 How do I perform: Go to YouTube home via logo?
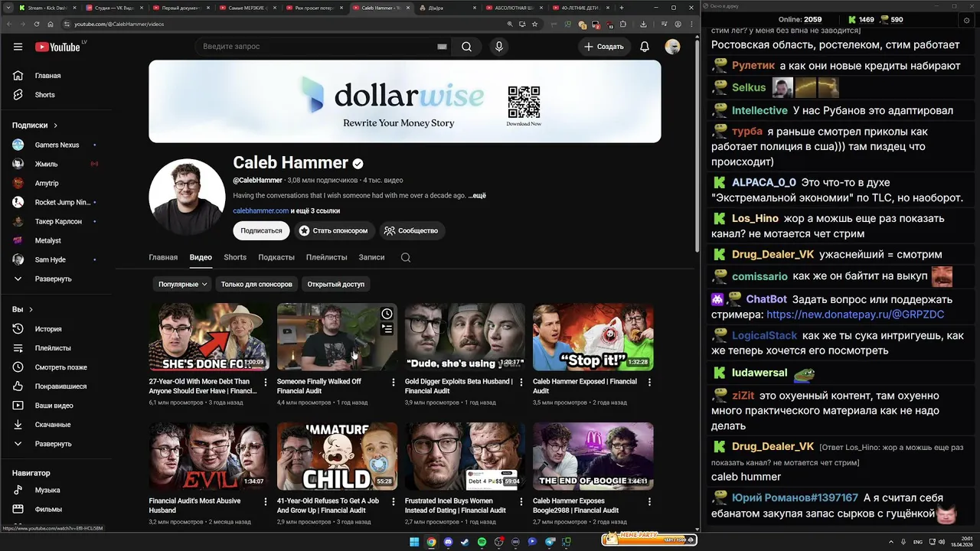(x=57, y=47)
